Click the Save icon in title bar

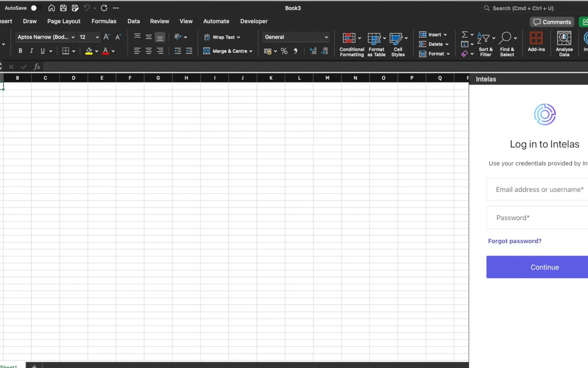[63, 8]
